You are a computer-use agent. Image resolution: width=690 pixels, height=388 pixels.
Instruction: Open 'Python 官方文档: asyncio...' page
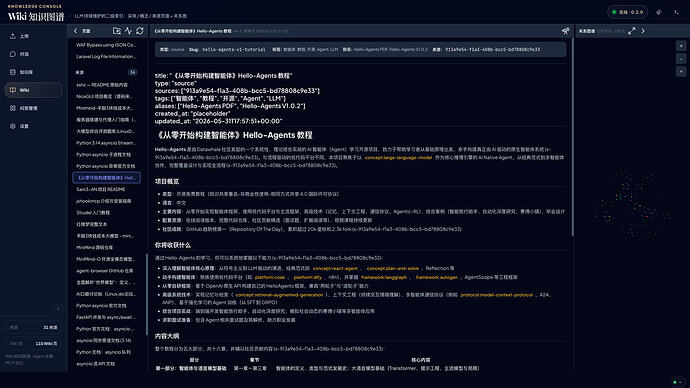pos(106,329)
